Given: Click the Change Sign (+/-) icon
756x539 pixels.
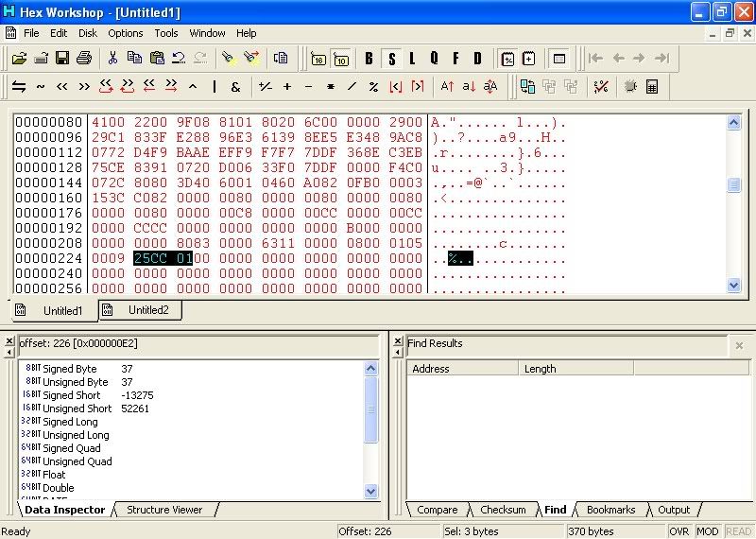Looking at the screenshot, I should tap(266, 87).
